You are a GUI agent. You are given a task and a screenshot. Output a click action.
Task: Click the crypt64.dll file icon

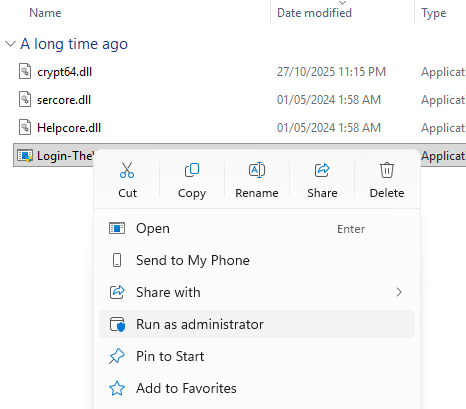25,71
